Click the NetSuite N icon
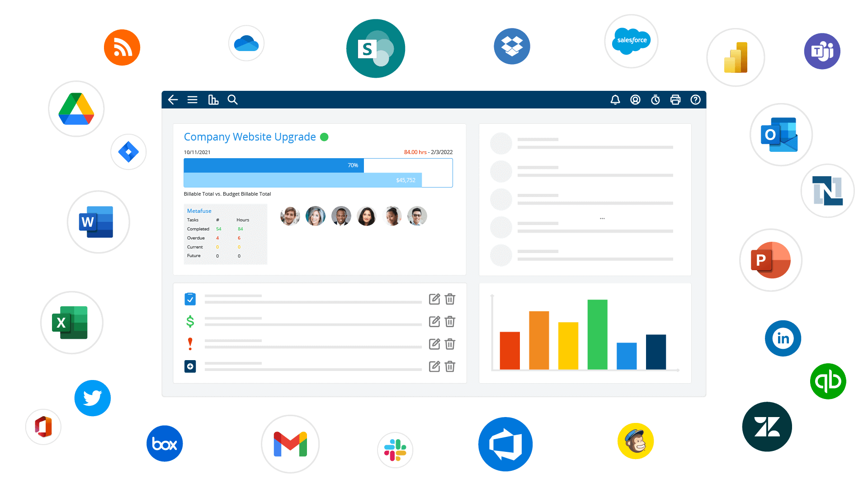This screenshot has width=868, height=488. point(828,191)
